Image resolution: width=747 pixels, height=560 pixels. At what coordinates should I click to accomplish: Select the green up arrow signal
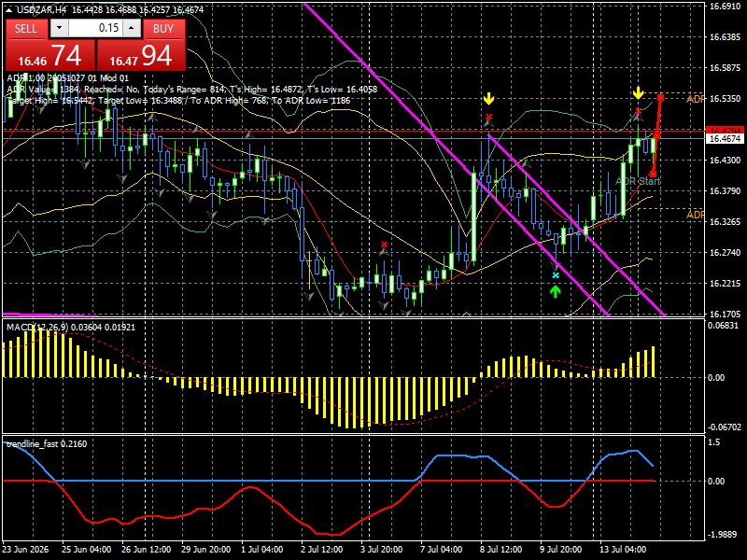(555, 291)
